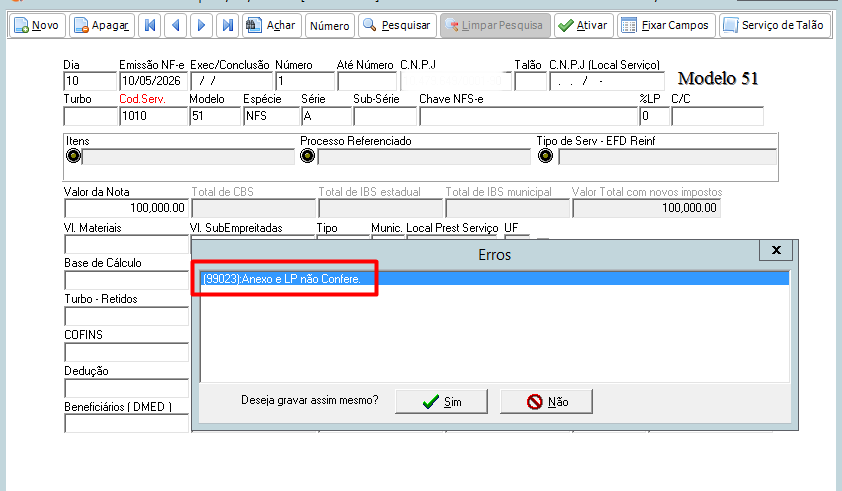Confirm saving with the Sim button

pos(441,401)
